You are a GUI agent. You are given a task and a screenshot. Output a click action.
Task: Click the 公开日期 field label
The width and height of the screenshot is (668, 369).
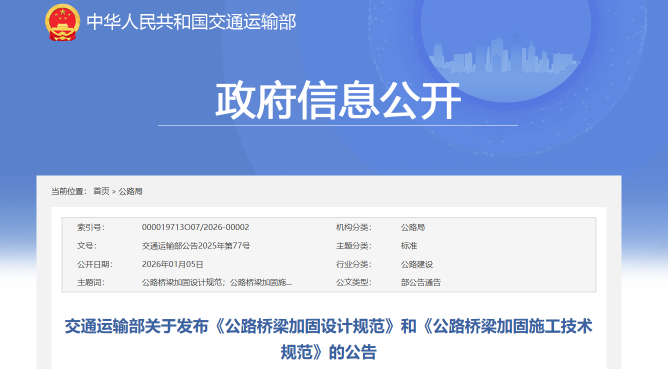click(x=95, y=264)
